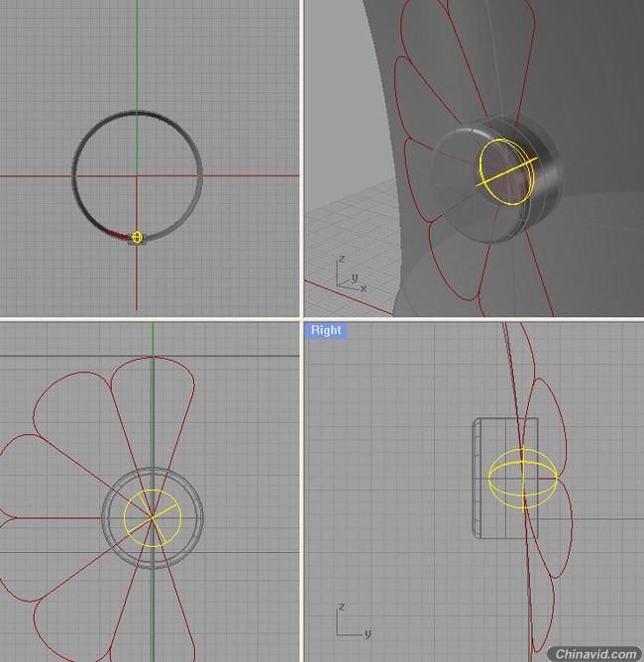
Task: Select the shaded gray cylinder in perspective viewport
Action: (495, 180)
